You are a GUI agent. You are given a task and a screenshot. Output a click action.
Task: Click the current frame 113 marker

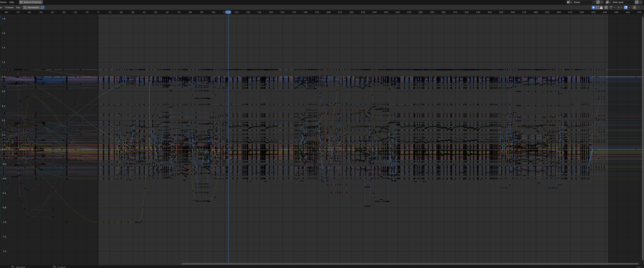pyautogui.click(x=228, y=12)
